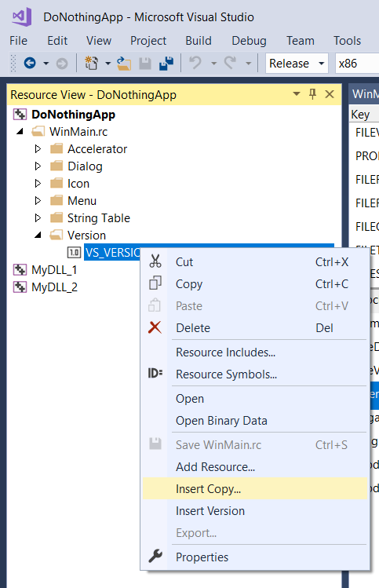379x588 pixels.
Task: Collapse the WinMain.rc tree node
Action: point(20,131)
